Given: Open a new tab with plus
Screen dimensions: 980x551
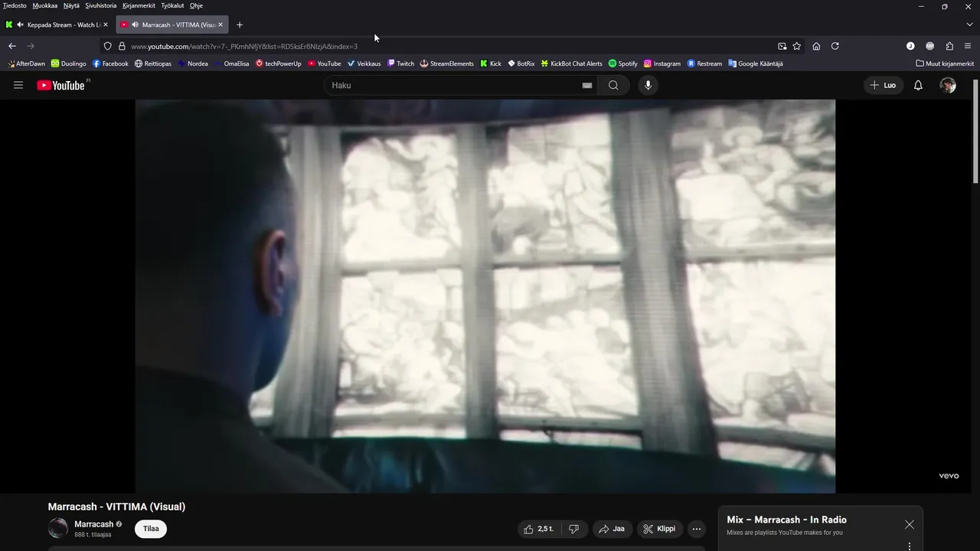Looking at the screenshot, I should [x=240, y=24].
